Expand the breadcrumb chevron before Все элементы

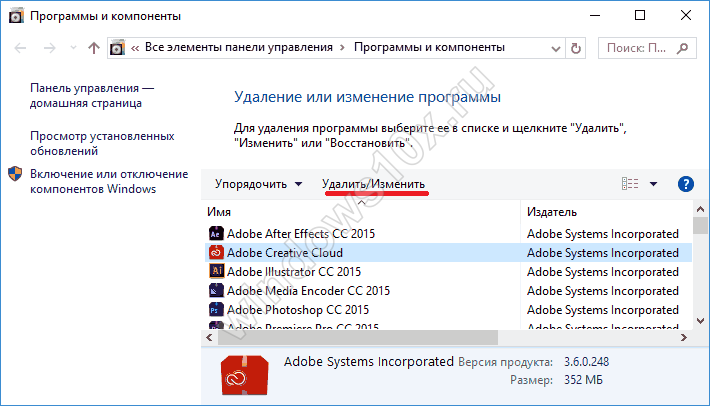coord(135,48)
